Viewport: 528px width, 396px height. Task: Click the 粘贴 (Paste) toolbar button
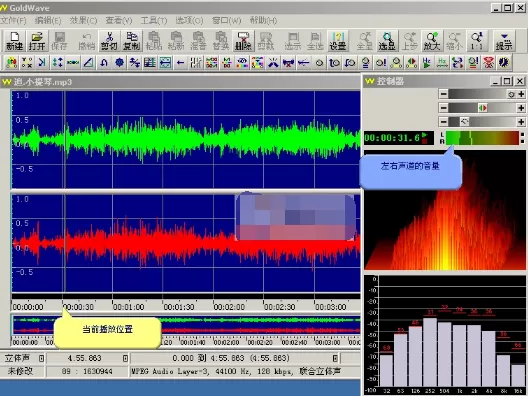point(154,41)
